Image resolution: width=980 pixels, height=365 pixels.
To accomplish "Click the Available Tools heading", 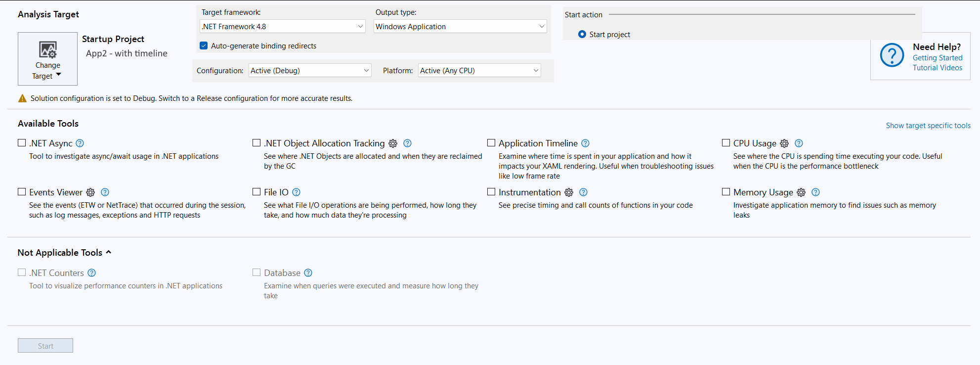I will coord(48,124).
